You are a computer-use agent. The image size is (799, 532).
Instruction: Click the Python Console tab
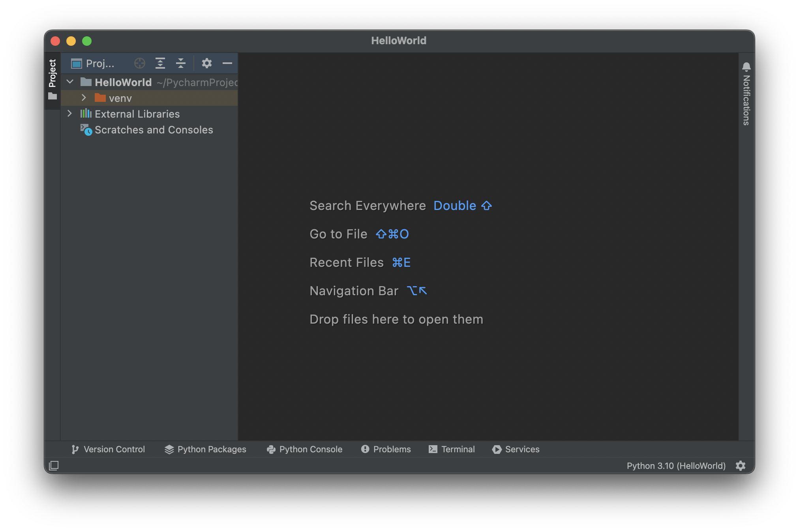(x=305, y=448)
